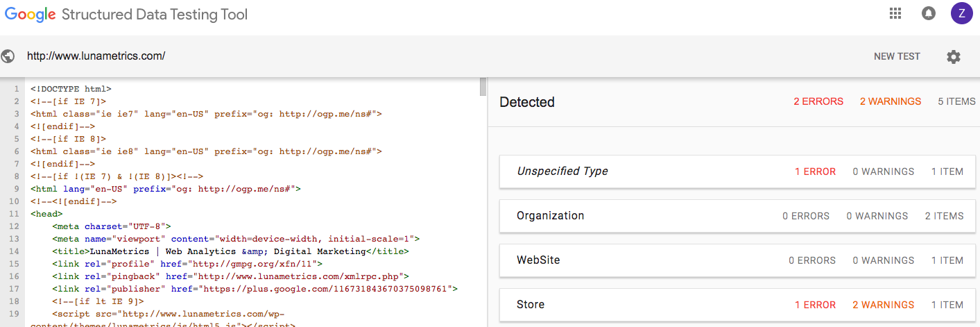
Task: Click the globe icon beside the URL
Action: tap(8, 56)
